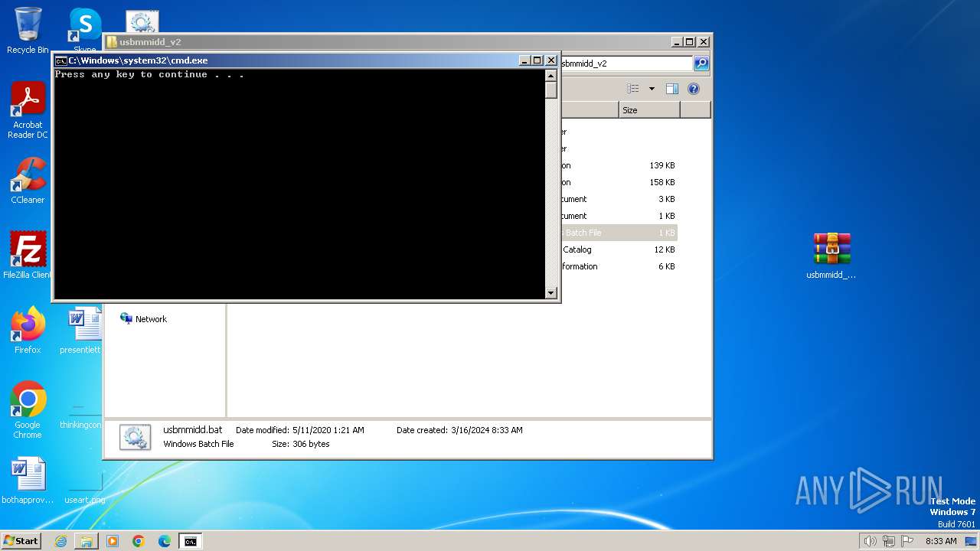The width and height of the screenshot is (980, 551).
Task: Click the usbmmidd_v2 address bar field
Action: (x=625, y=64)
